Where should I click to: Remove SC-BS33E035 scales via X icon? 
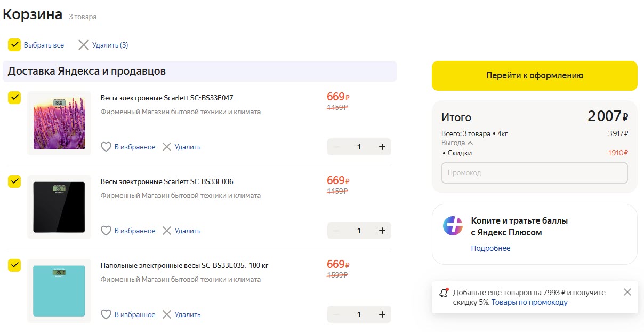click(x=167, y=314)
